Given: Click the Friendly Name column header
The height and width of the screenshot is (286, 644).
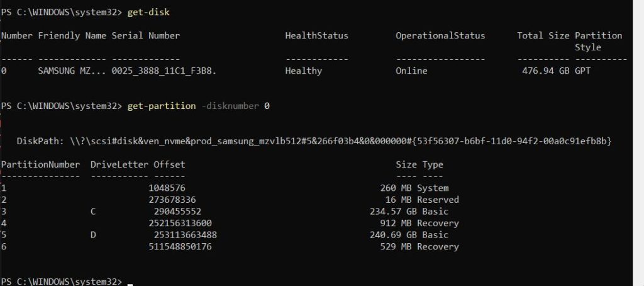Looking at the screenshot, I should [x=72, y=36].
